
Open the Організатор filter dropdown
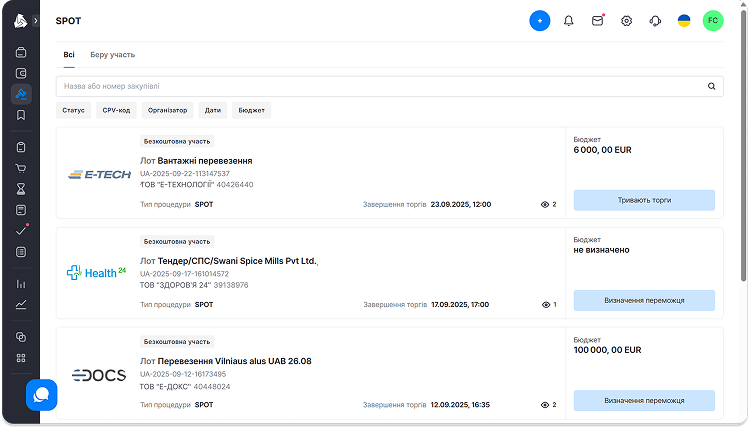[x=167, y=110]
